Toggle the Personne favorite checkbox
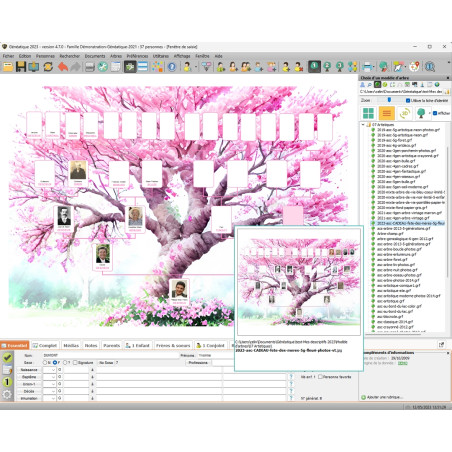This screenshot has width=452, height=452. point(320,377)
